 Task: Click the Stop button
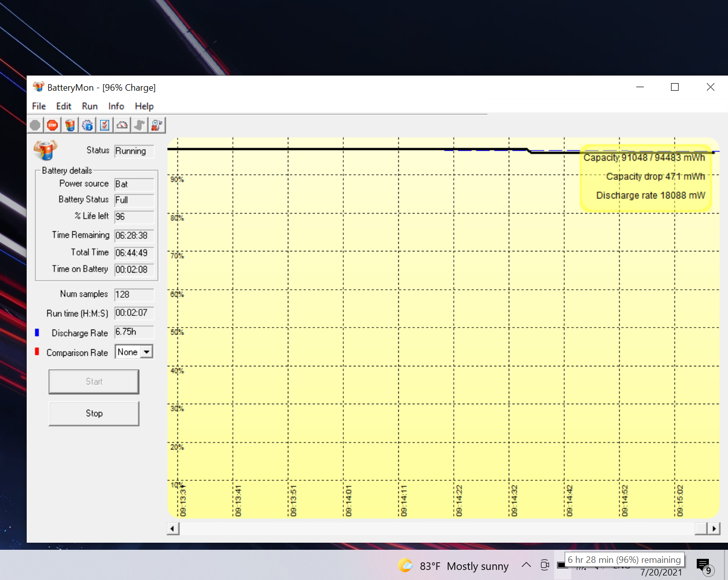(94, 414)
